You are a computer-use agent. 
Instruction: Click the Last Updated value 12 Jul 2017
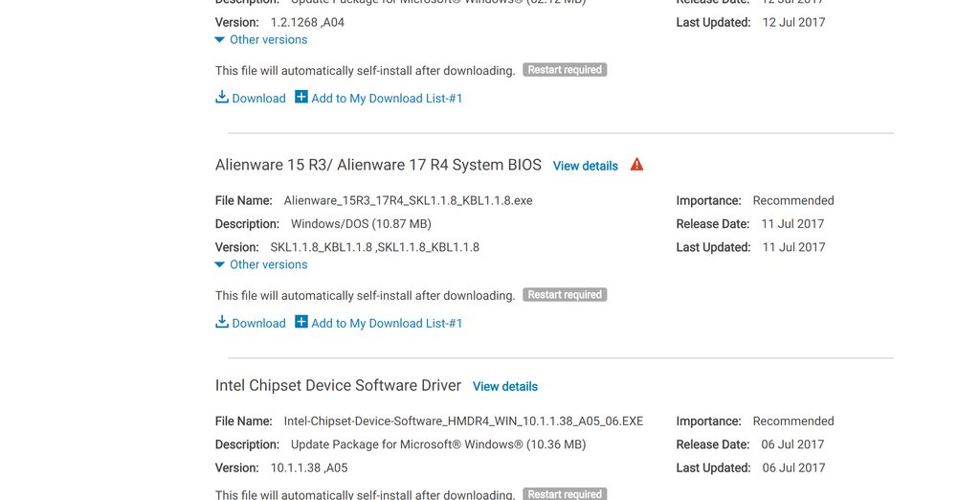pyautogui.click(x=793, y=23)
